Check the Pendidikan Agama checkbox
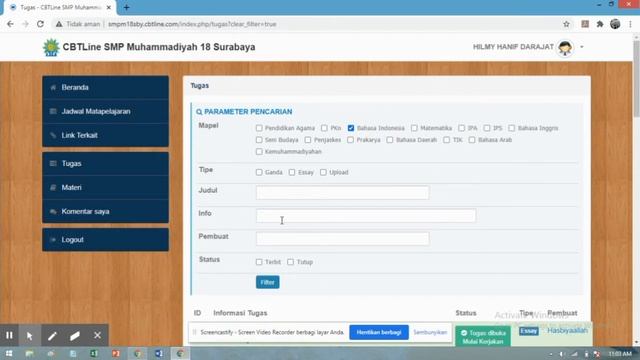The width and height of the screenshot is (640, 360). [259, 128]
